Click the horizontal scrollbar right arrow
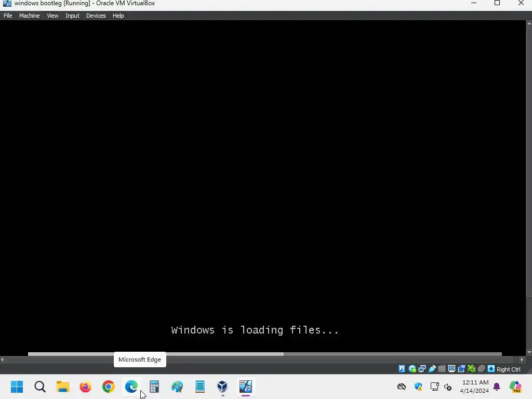The image size is (532, 399). pos(522,360)
